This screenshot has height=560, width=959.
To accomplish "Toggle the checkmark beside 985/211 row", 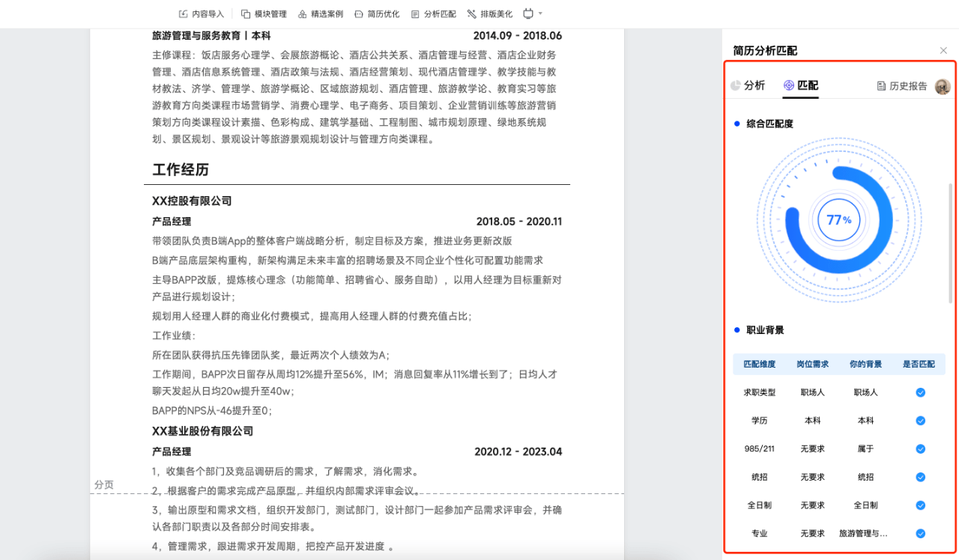I will point(920,448).
